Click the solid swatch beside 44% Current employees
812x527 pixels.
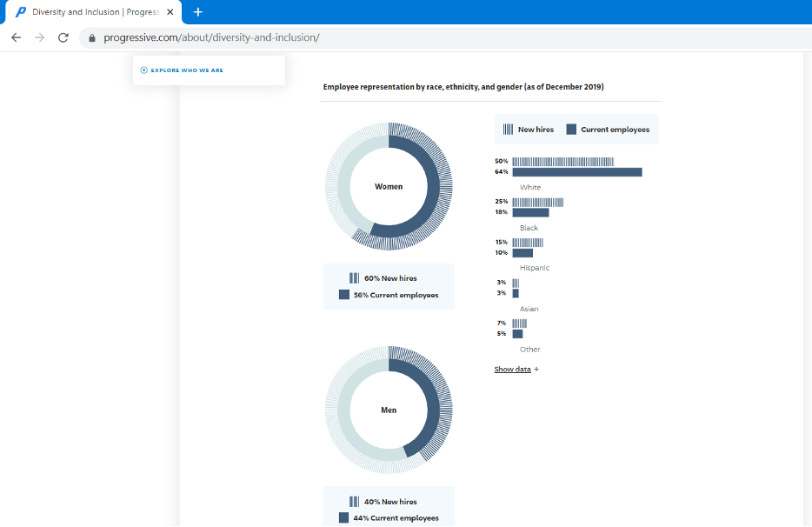[x=344, y=517]
